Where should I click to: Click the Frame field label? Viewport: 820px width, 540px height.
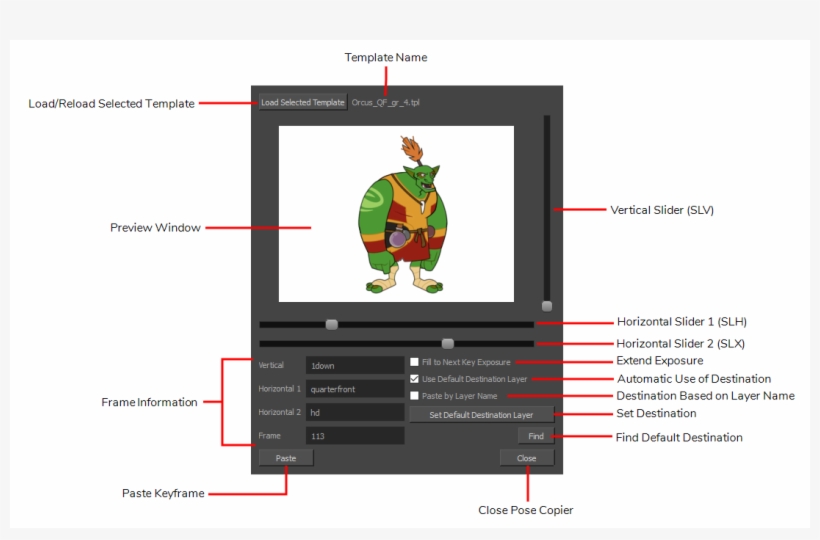point(269,435)
